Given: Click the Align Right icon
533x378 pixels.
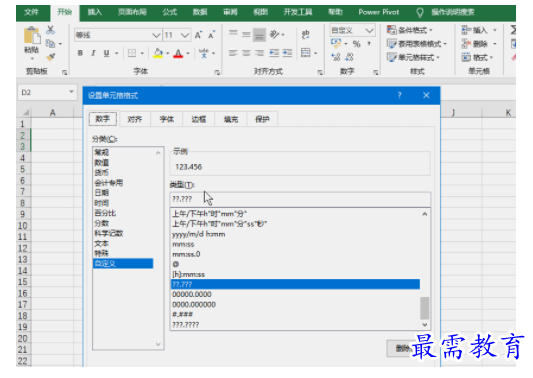Looking at the screenshot, I should pos(259,53).
